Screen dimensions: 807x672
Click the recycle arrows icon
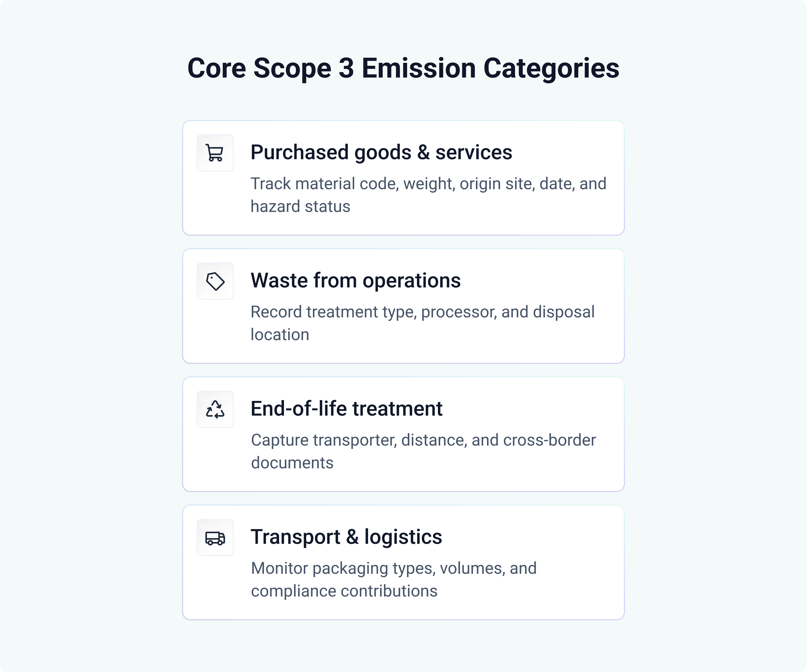215,409
